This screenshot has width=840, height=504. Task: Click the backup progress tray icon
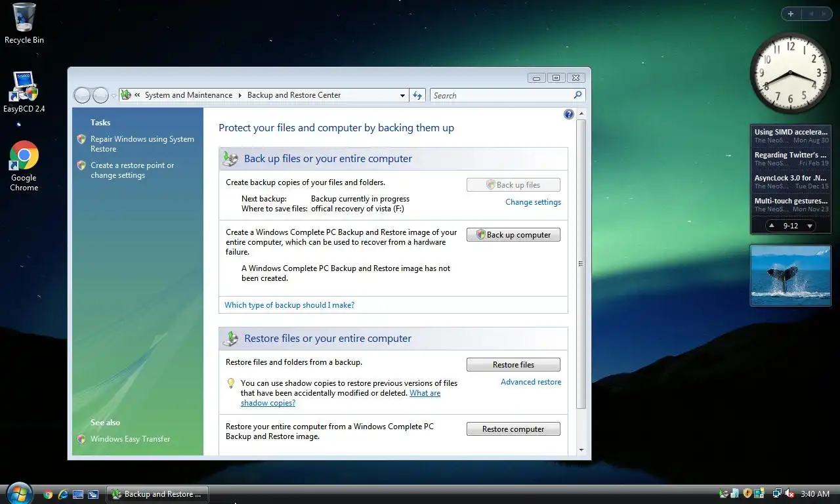point(724,493)
